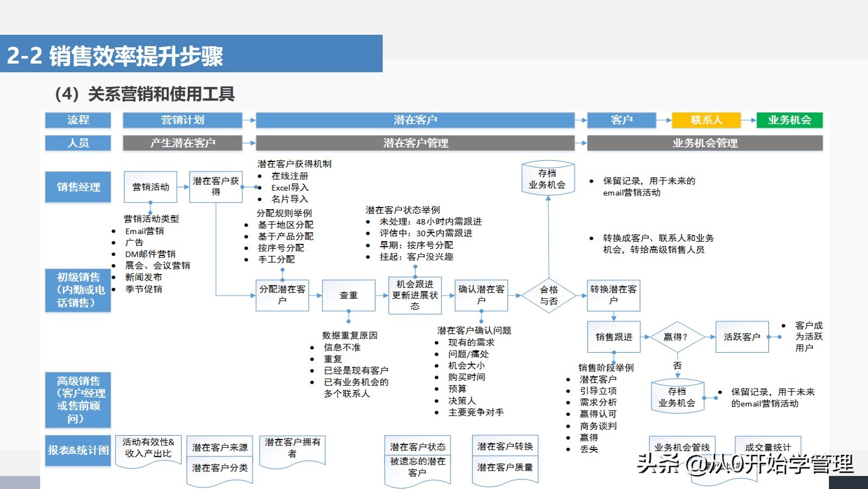
Task: Click the bullet 已经是现有客户
Action: point(356,370)
